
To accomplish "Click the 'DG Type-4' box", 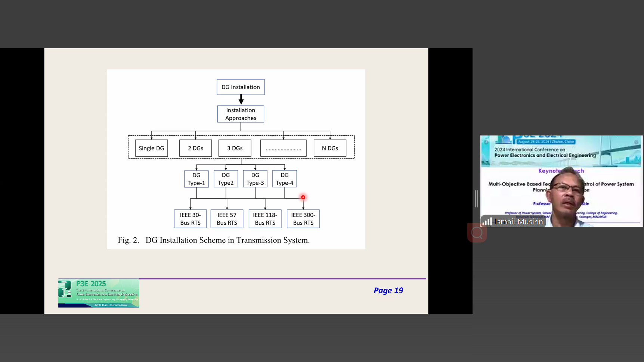I will [x=285, y=179].
